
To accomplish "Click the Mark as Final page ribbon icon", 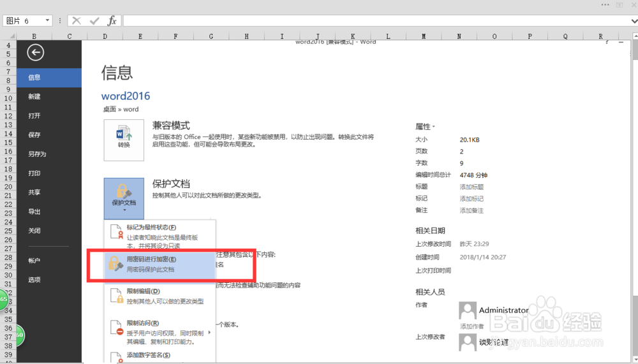I will click(x=116, y=232).
